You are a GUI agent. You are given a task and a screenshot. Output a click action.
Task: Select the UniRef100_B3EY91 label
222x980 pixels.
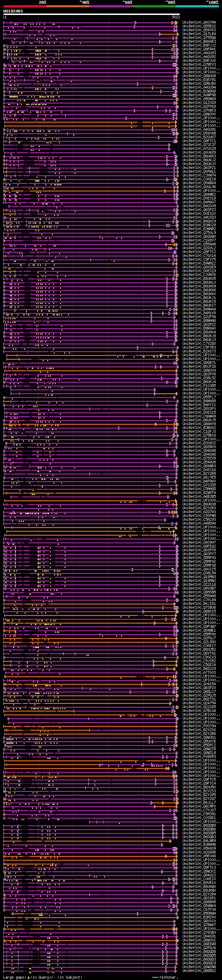coord(199,80)
